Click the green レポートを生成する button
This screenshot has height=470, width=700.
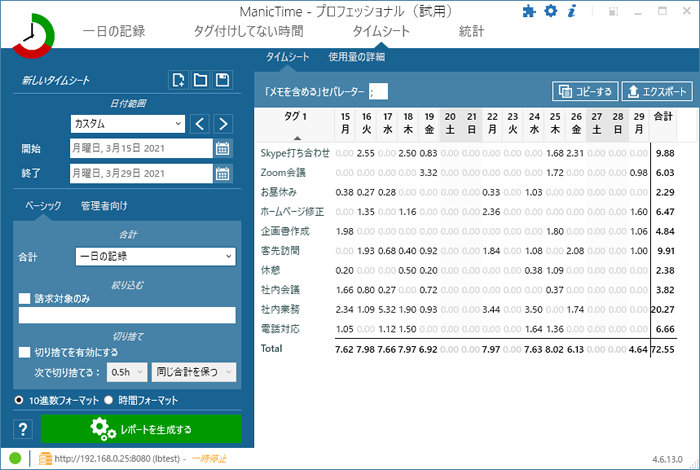141,429
